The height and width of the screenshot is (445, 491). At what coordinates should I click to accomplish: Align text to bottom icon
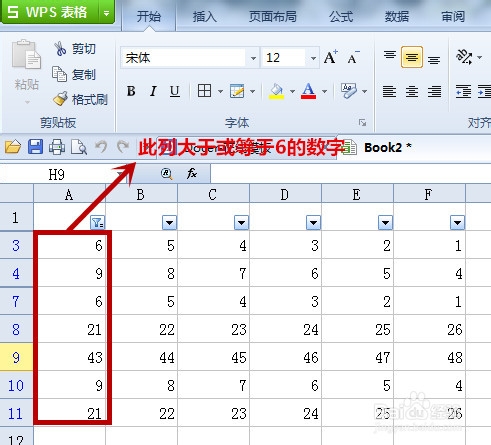434,59
